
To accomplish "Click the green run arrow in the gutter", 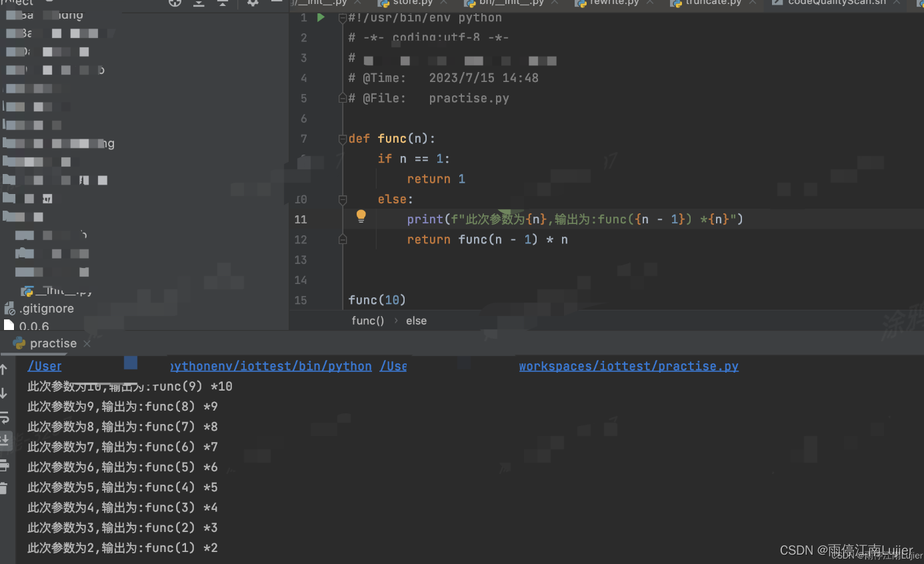I will pos(321,17).
